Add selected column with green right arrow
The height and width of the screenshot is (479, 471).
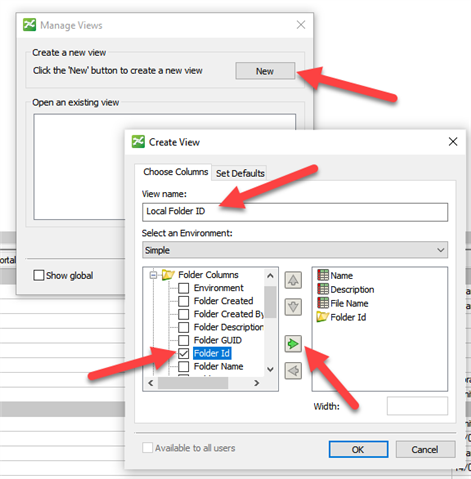293,344
